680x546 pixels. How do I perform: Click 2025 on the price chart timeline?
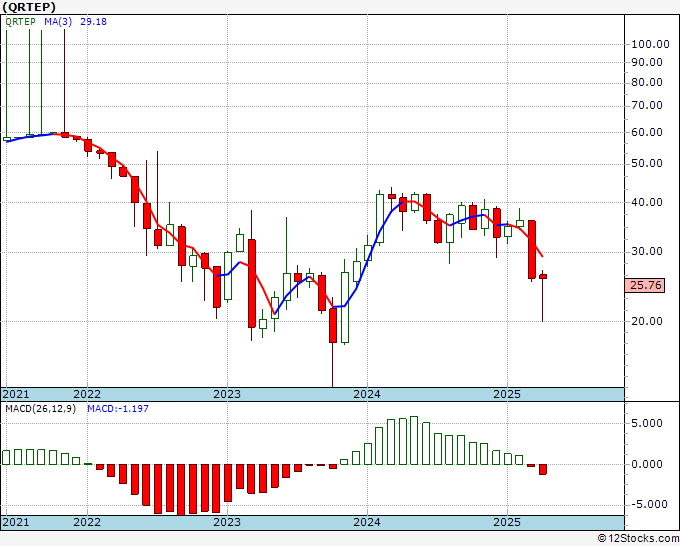507,394
